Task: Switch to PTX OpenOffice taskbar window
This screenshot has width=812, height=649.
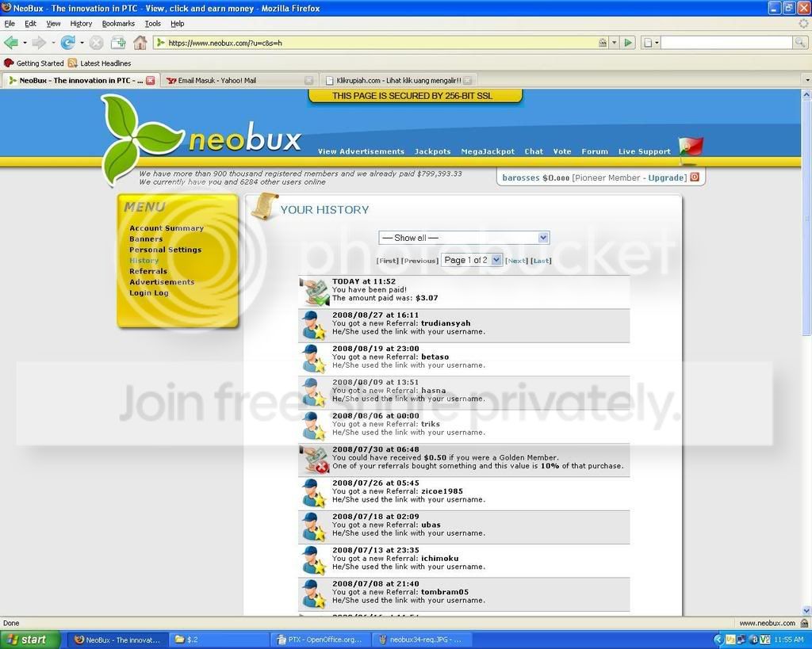Action: tap(320, 639)
